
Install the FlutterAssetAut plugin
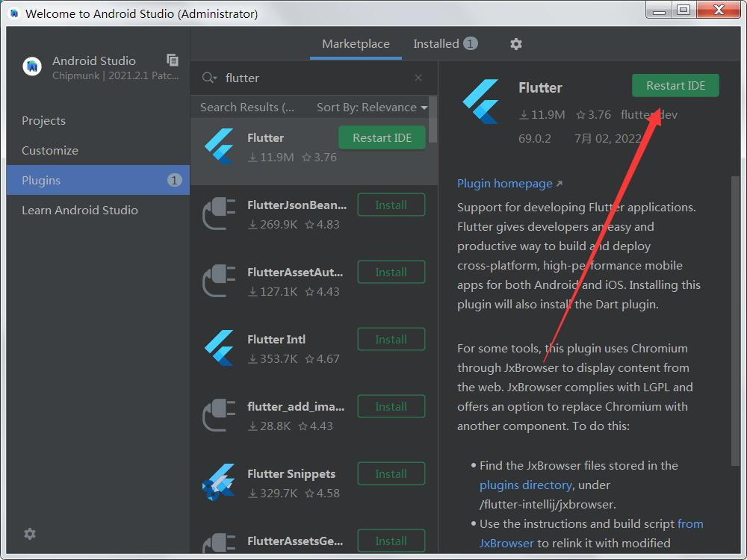(x=391, y=272)
